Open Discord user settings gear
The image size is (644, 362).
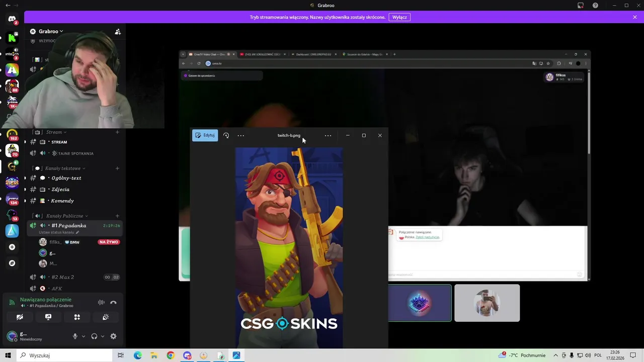(x=113, y=336)
